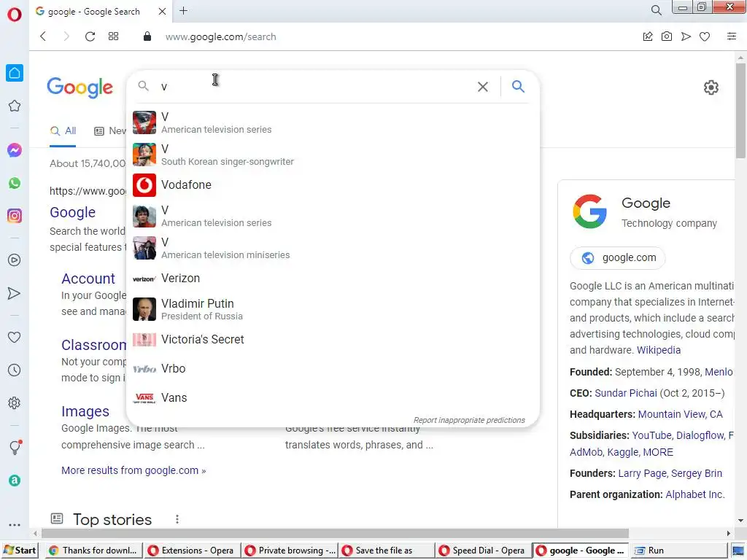747x560 pixels.
Task: Open the sidebar Home icon
Action: [x=15, y=73]
